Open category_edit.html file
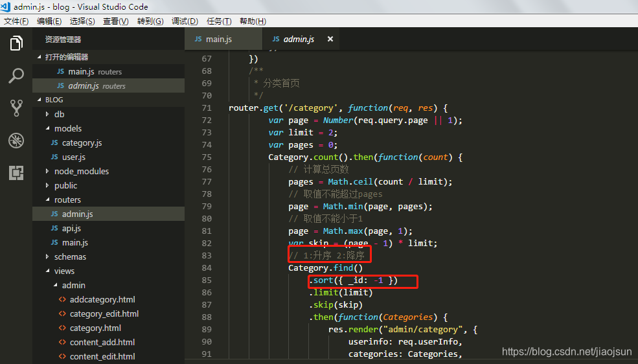638x364 pixels. pos(109,314)
